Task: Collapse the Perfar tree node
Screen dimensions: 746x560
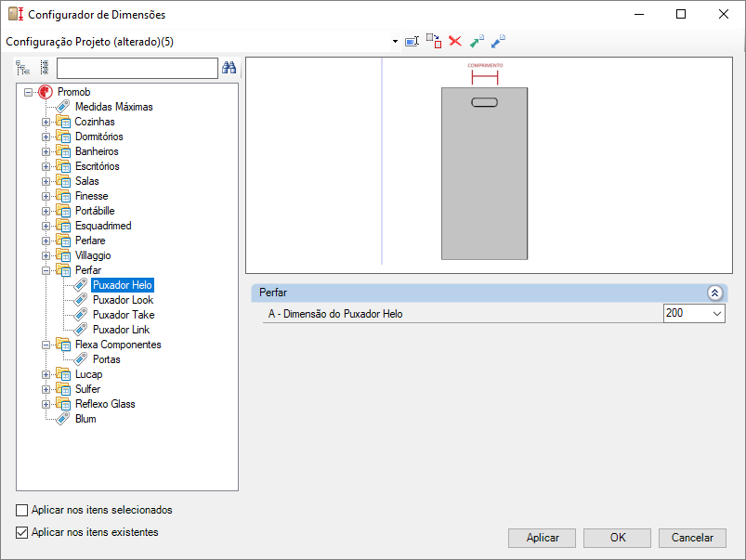Action: point(46,270)
